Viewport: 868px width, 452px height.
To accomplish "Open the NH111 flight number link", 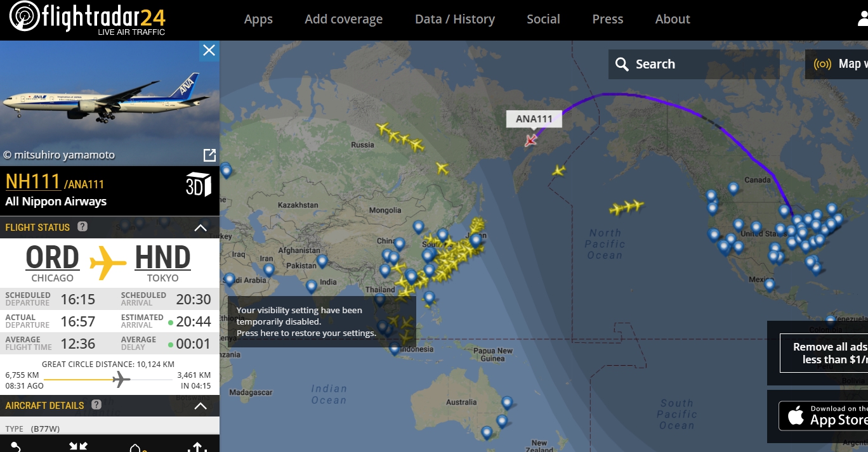I will [33, 182].
